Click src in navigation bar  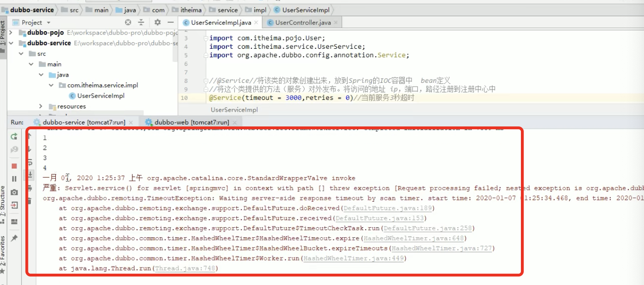[70, 9]
